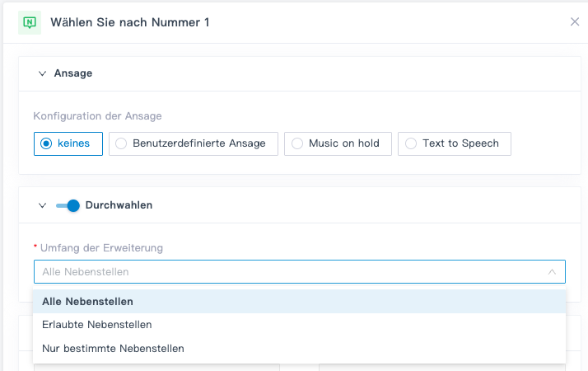Collapse the Ansage section chevron
This screenshot has width=588, height=371.
point(42,73)
